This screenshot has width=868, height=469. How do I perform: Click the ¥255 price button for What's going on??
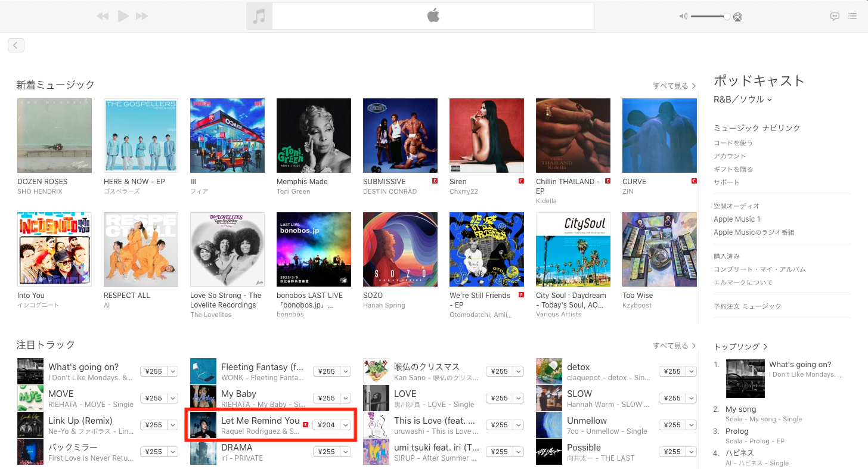[x=154, y=371]
